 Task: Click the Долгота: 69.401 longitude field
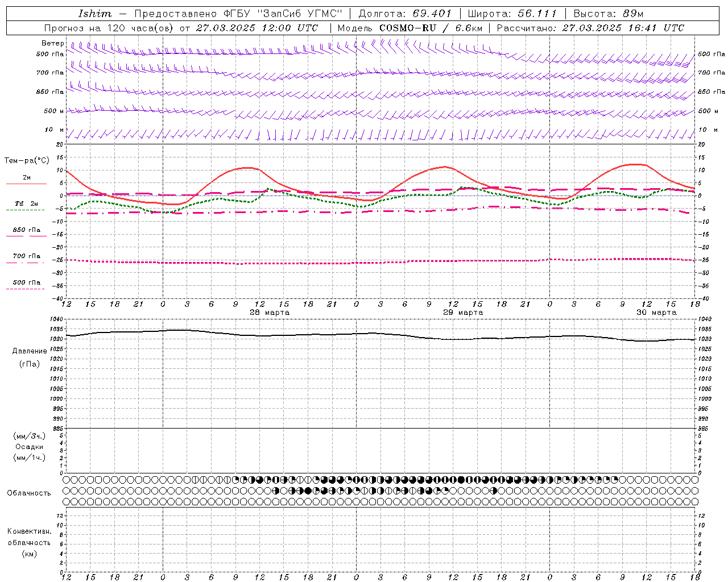[406, 14]
